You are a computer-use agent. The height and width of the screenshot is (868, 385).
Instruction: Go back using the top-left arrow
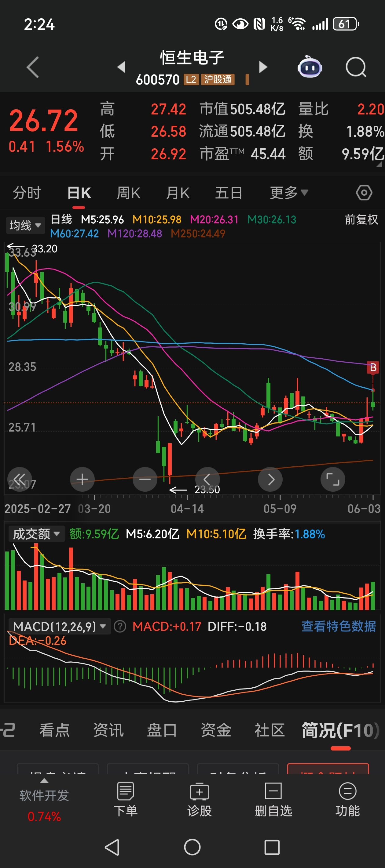33,67
